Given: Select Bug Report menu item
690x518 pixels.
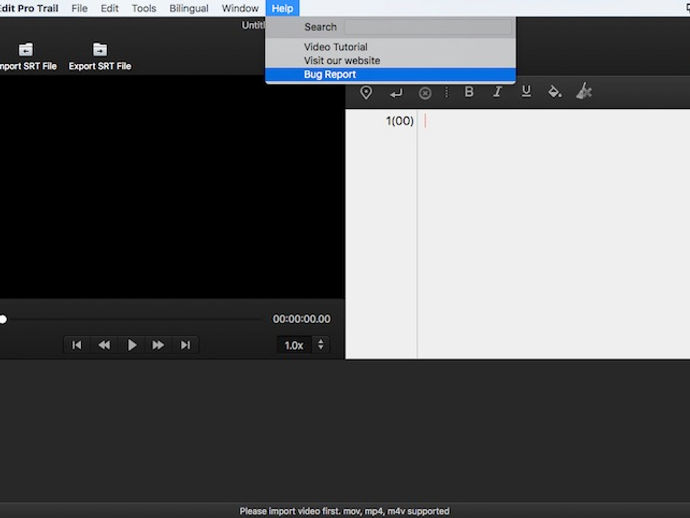Looking at the screenshot, I should click(390, 74).
